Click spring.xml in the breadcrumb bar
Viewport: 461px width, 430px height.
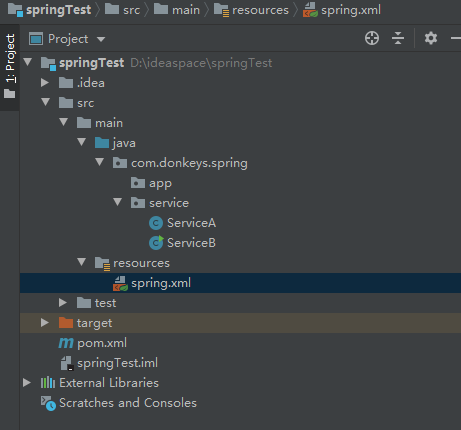pyautogui.click(x=351, y=10)
